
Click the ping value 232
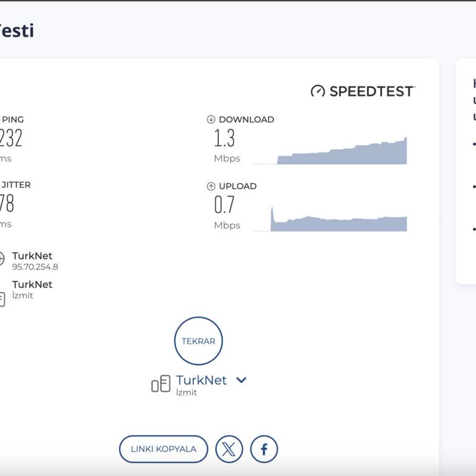(x=11, y=138)
